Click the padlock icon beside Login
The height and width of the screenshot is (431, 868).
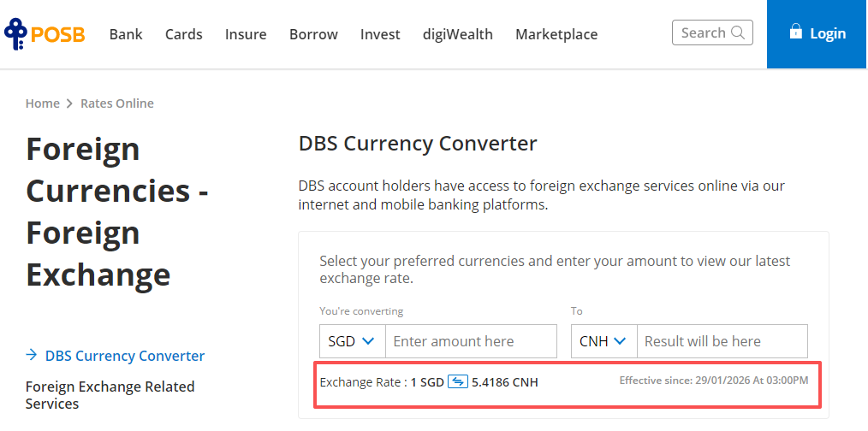(796, 32)
